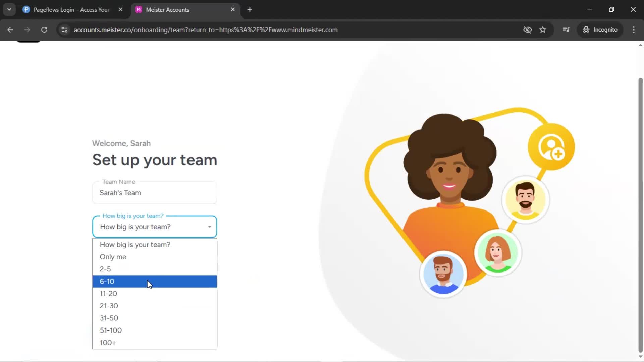644x362 pixels.
Task: Choose the '100+' team size option
Action: (x=155, y=343)
